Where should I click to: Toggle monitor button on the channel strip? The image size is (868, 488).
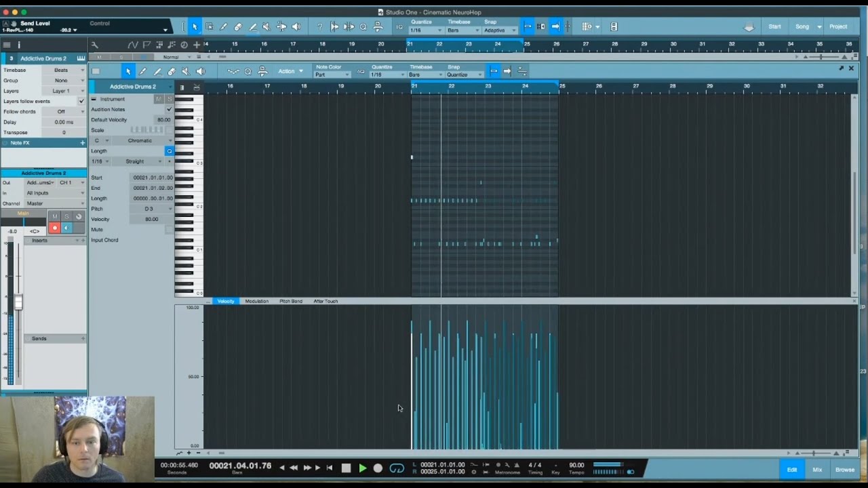click(x=66, y=228)
